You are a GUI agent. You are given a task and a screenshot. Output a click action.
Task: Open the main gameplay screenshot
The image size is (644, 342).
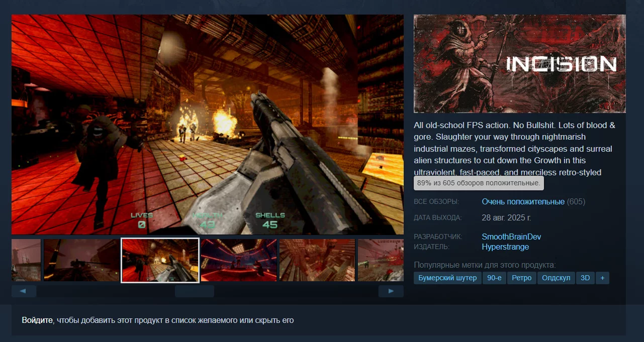point(208,125)
